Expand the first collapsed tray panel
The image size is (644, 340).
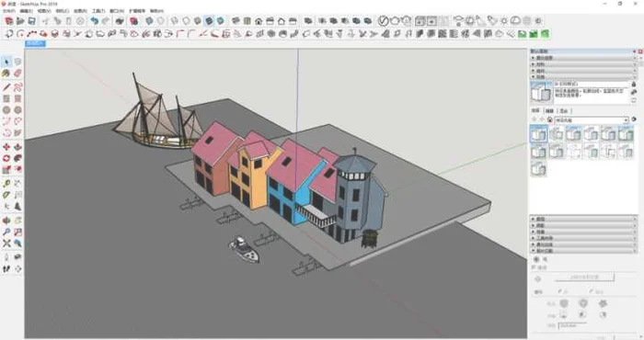click(x=583, y=58)
